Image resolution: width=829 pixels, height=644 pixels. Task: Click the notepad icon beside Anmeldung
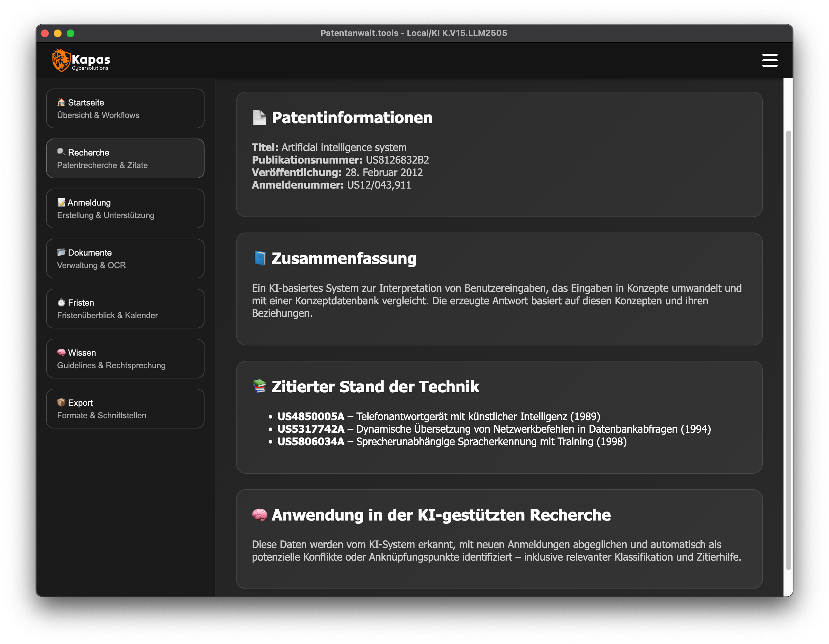[61, 202]
